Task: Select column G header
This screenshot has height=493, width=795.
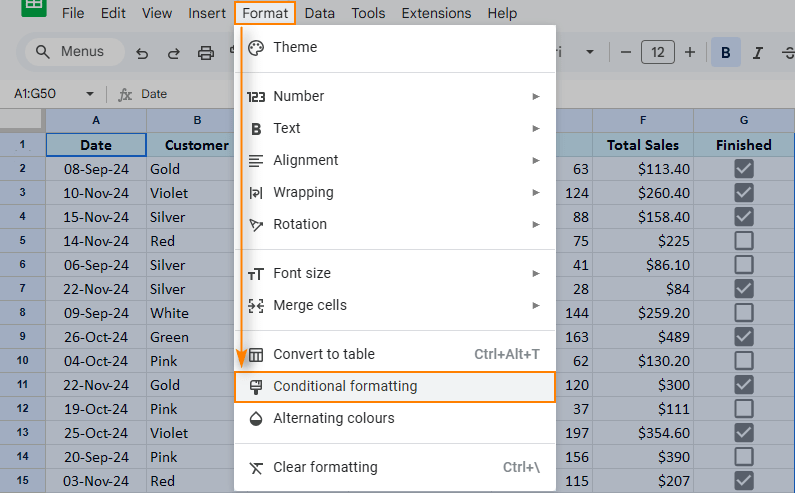Action: (x=744, y=120)
